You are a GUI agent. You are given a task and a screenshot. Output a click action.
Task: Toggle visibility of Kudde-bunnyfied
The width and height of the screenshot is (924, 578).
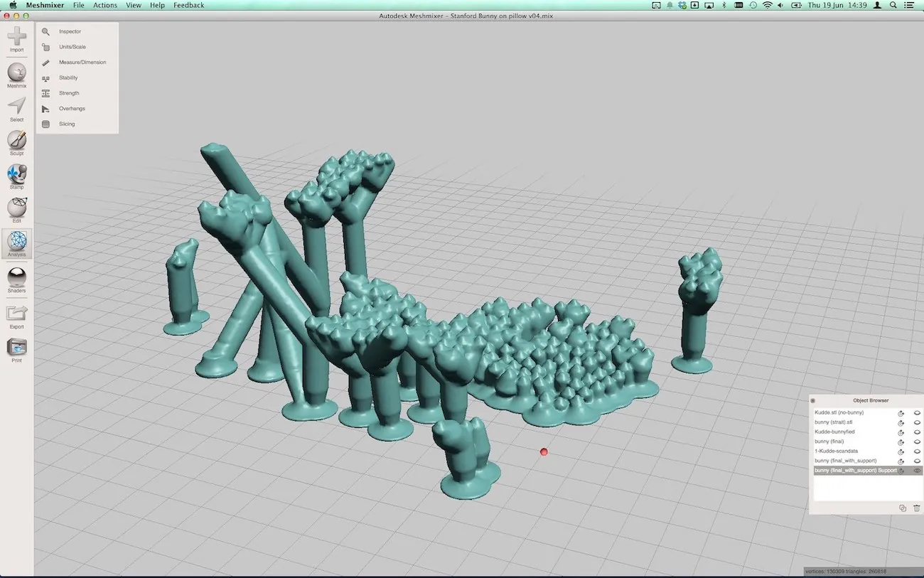click(x=917, y=432)
